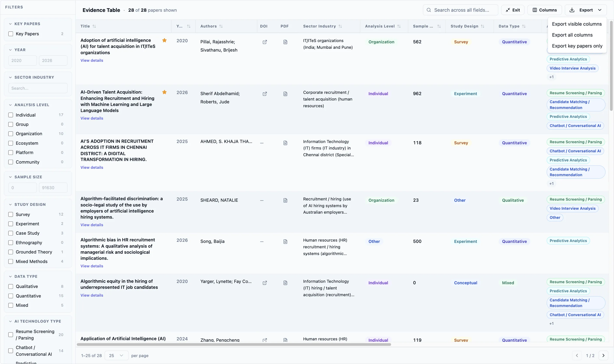
Task: Click the Exit fullscreen button
Action: [513, 10]
